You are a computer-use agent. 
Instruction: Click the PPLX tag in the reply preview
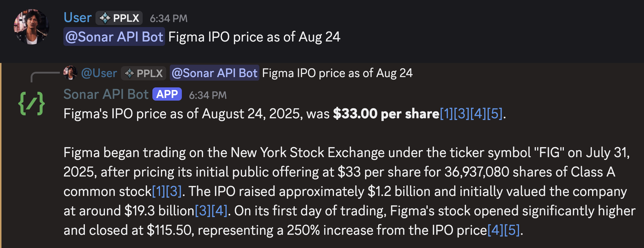tap(144, 73)
